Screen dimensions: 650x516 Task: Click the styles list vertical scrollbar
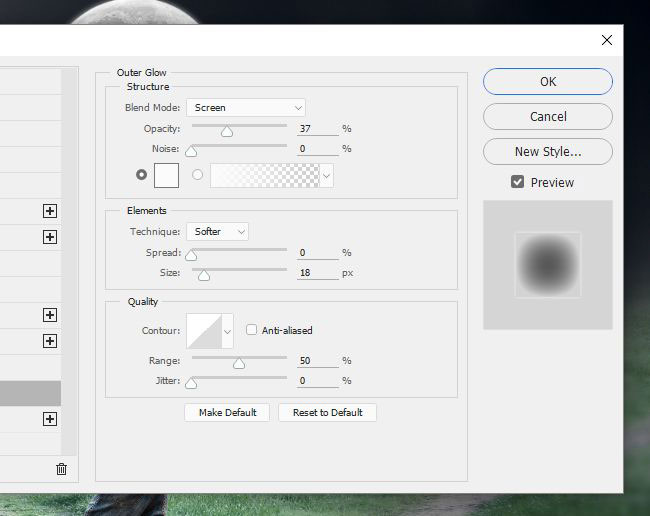69,262
